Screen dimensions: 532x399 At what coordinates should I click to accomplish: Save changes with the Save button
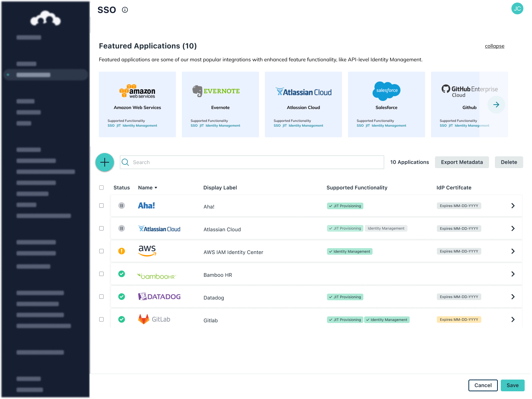[513, 385]
